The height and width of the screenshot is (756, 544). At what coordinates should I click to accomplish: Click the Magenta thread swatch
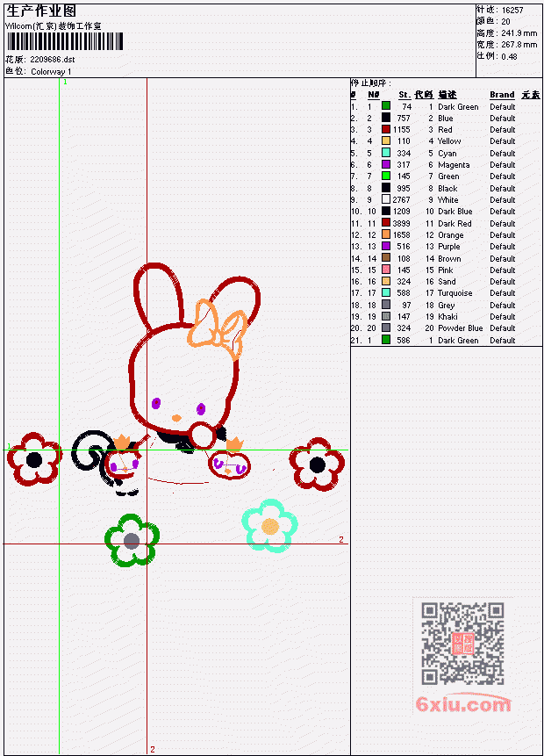(386, 164)
